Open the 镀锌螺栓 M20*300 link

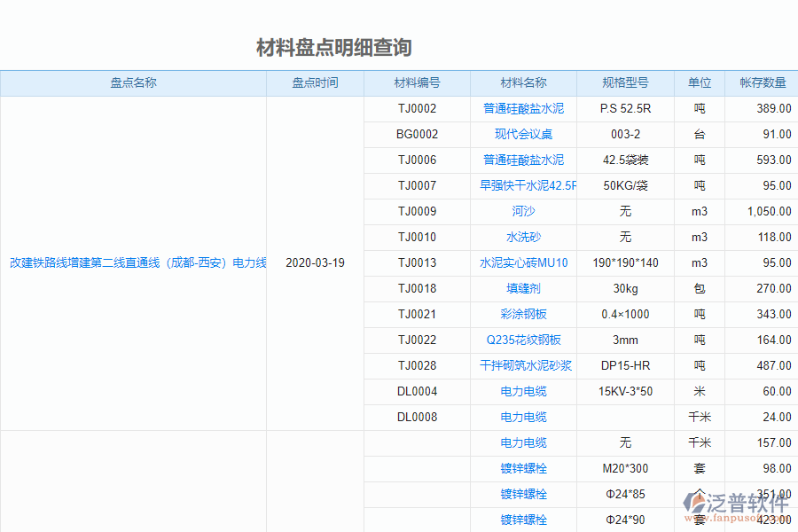coord(522,468)
